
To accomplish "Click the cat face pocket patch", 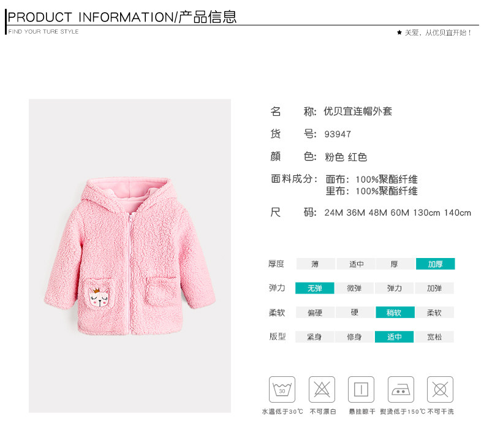I will pyautogui.click(x=99, y=297).
